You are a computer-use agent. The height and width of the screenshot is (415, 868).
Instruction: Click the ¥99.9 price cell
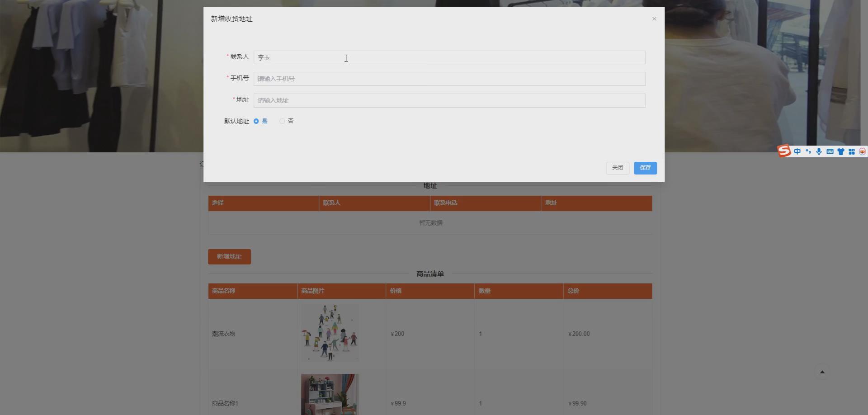click(398, 403)
